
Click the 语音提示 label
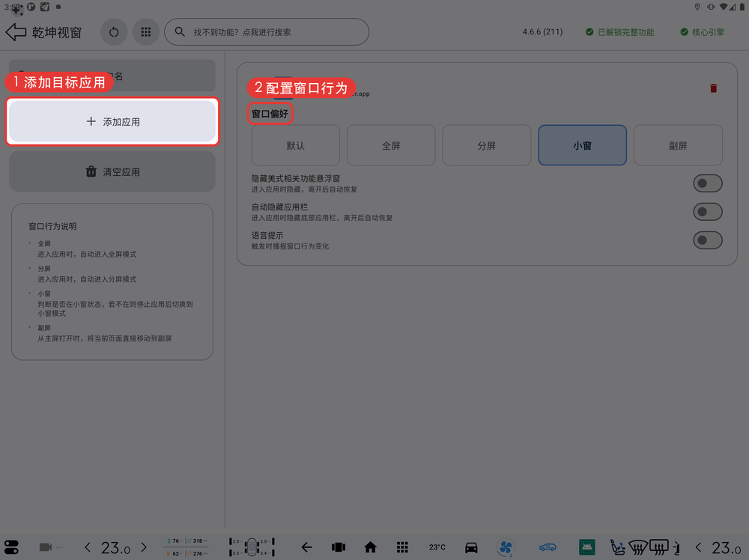click(267, 235)
